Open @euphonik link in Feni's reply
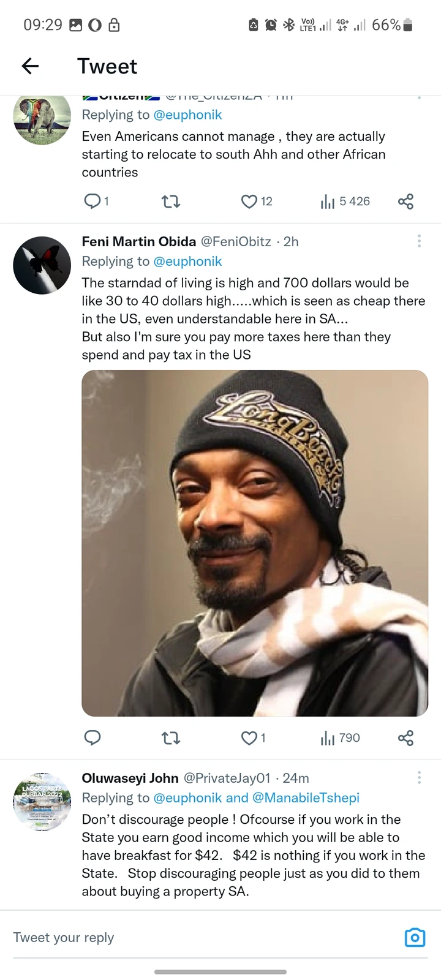Viewport: 441px width, 980px height. 187,261
